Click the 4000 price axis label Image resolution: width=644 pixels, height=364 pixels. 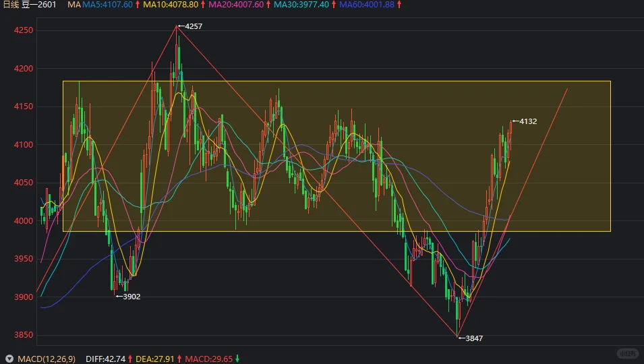pyautogui.click(x=24, y=221)
